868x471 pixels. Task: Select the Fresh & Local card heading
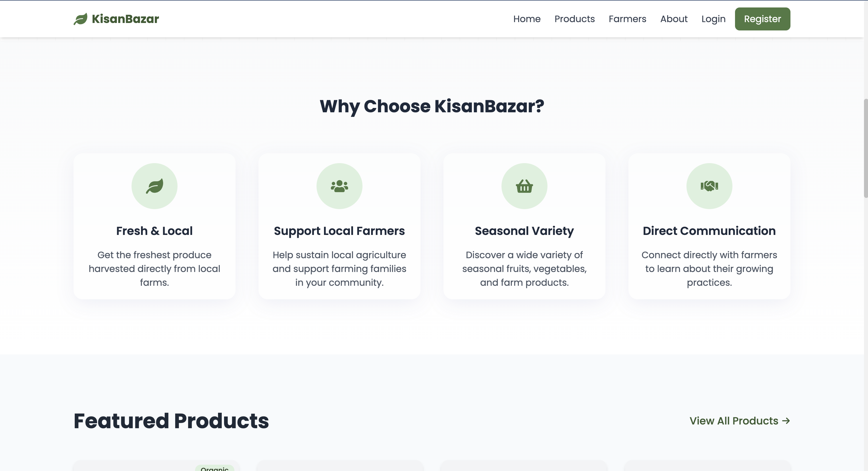click(154, 231)
